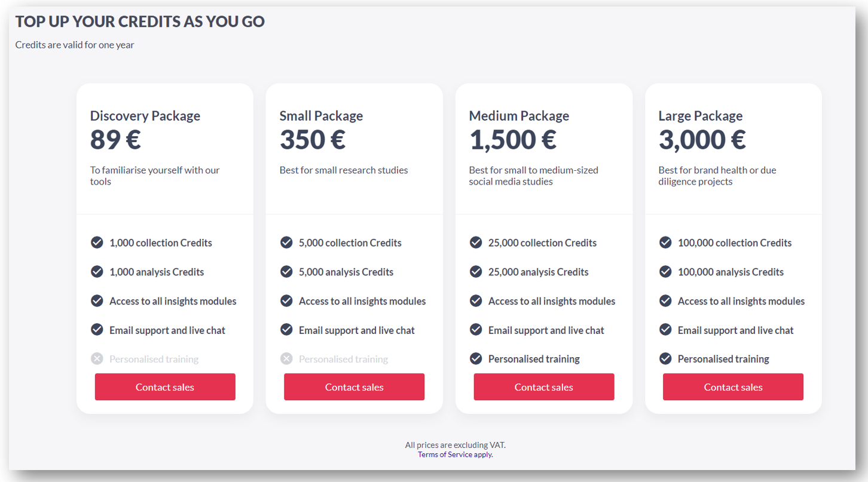Click Contact sales for Small Package
Screen dimensions: 868x482
354,387
